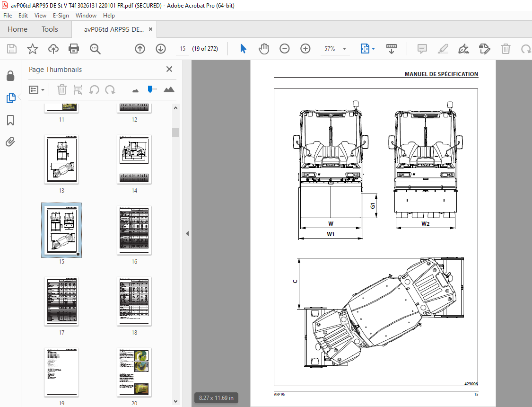532x407 pixels.
Task: Switch to the Home tab
Action: click(17, 29)
